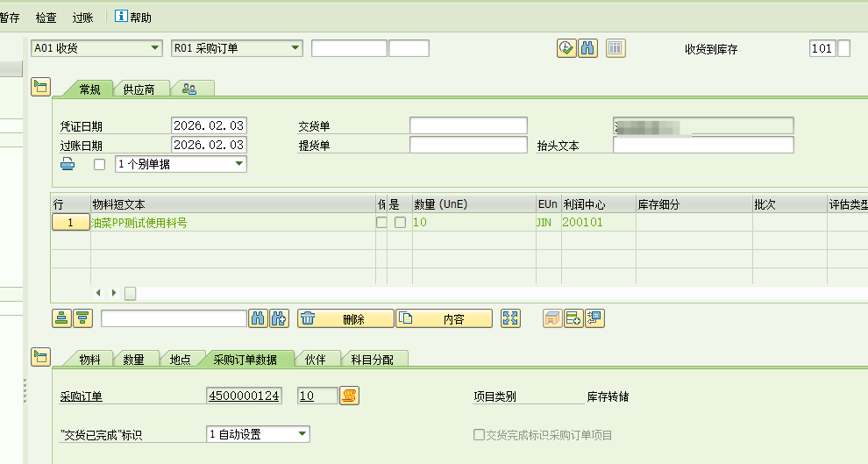Tick the first checkbox in row 1

[381, 223]
